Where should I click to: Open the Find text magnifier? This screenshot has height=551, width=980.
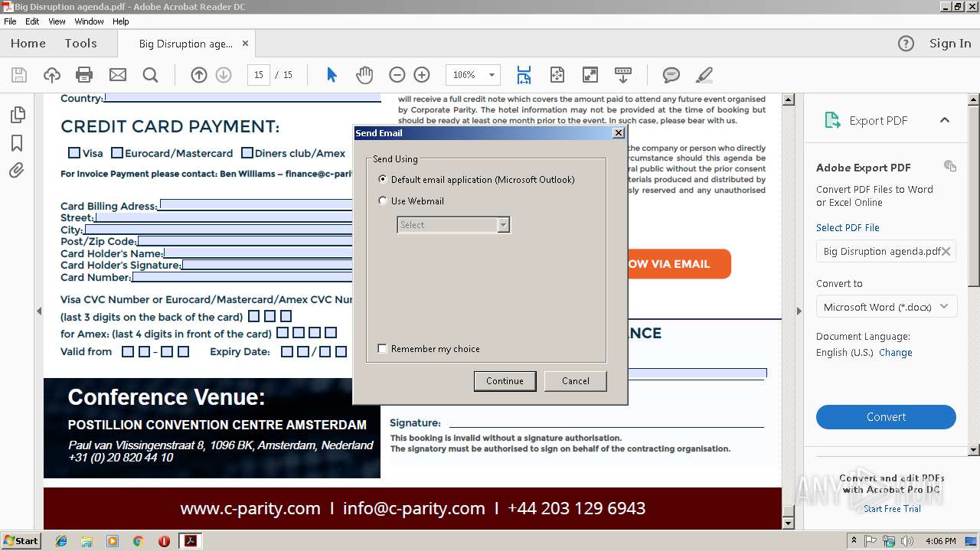point(151,75)
